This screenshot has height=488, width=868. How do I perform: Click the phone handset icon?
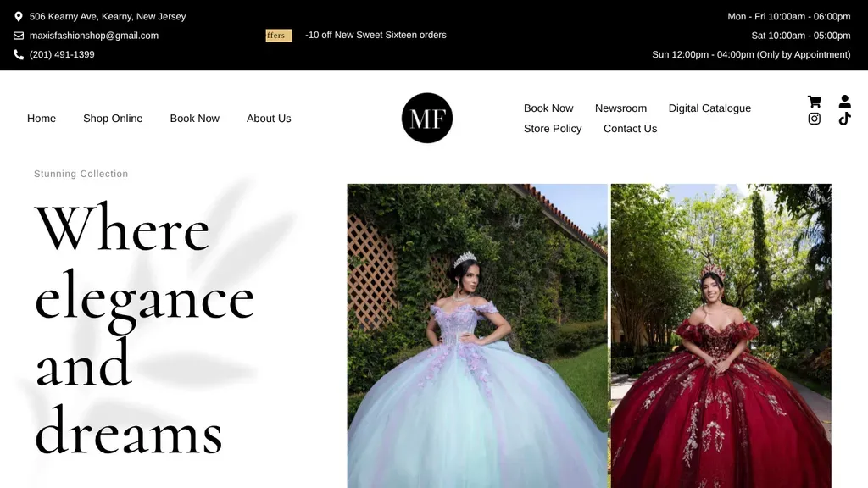click(x=19, y=54)
